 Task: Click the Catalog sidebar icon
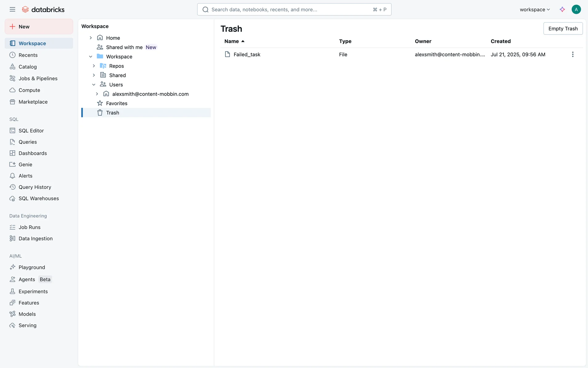[x=12, y=67]
